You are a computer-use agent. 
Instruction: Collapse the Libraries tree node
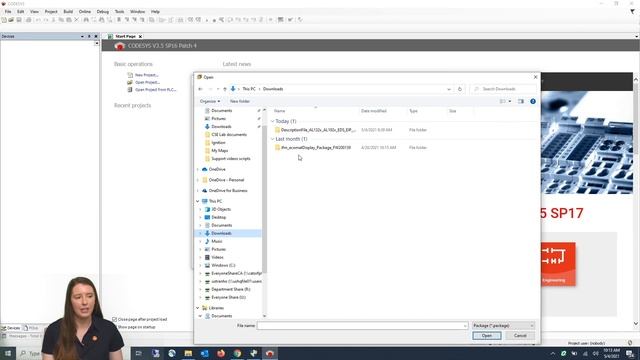pyautogui.click(x=198, y=308)
